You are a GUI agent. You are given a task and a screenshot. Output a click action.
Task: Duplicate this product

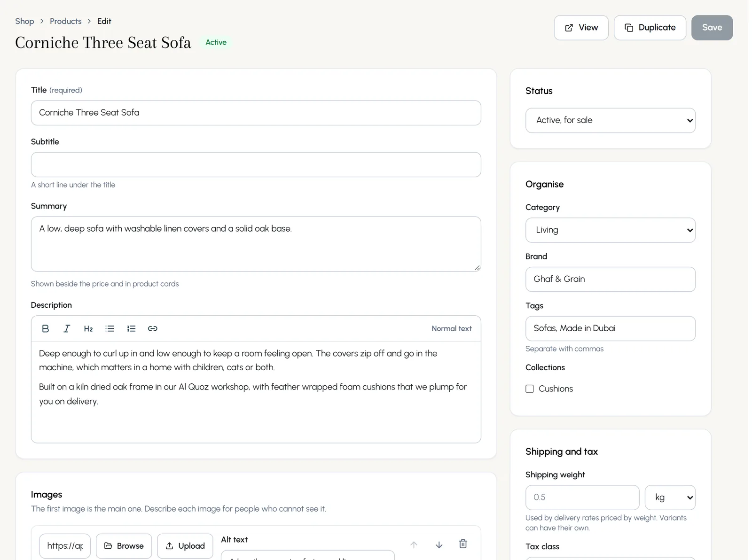click(650, 28)
